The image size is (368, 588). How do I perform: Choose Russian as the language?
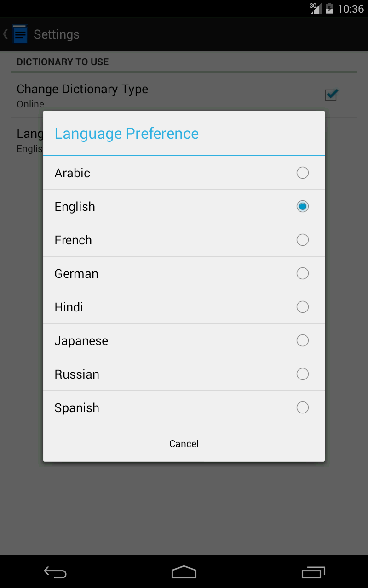[184, 374]
